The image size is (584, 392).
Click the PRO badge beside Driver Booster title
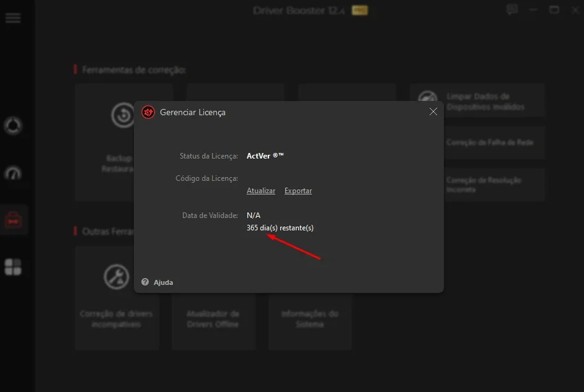360,11
